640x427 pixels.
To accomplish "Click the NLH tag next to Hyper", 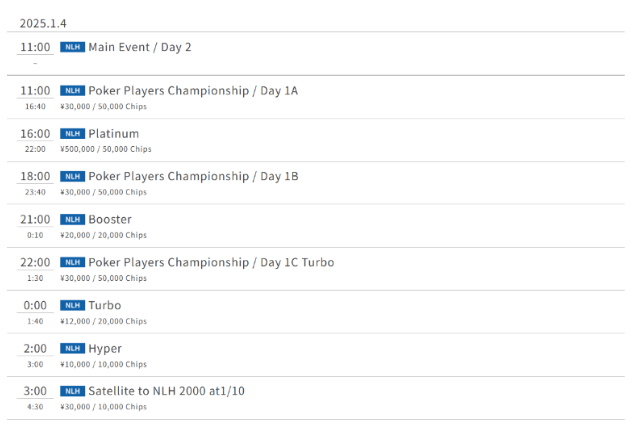I will tap(72, 348).
